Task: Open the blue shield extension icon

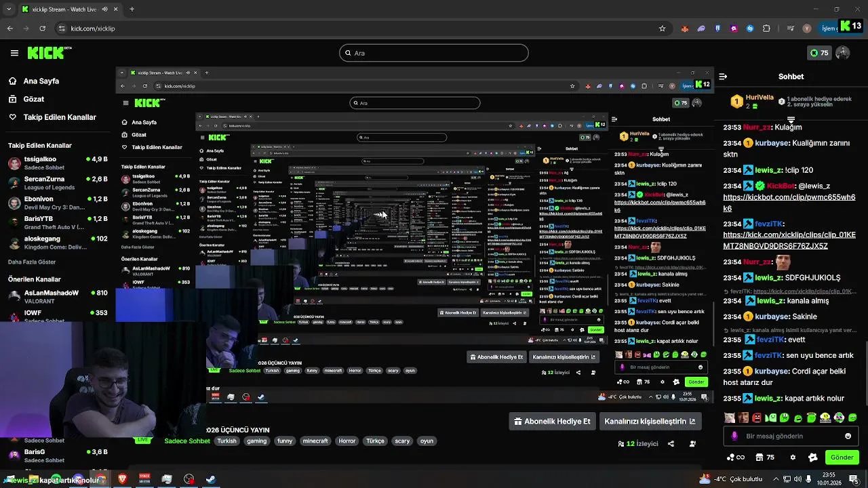Action: pyautogui.click(x=717, y=28)
